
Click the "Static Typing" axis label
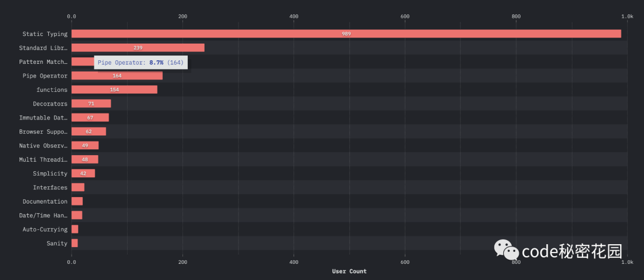tap(45, 34)
